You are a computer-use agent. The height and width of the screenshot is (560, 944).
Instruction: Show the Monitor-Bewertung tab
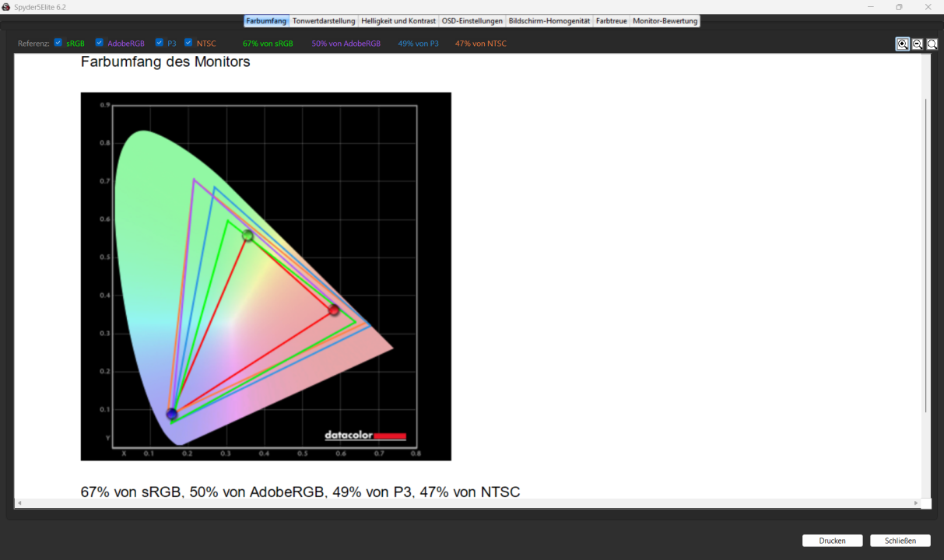click(665, 21)
